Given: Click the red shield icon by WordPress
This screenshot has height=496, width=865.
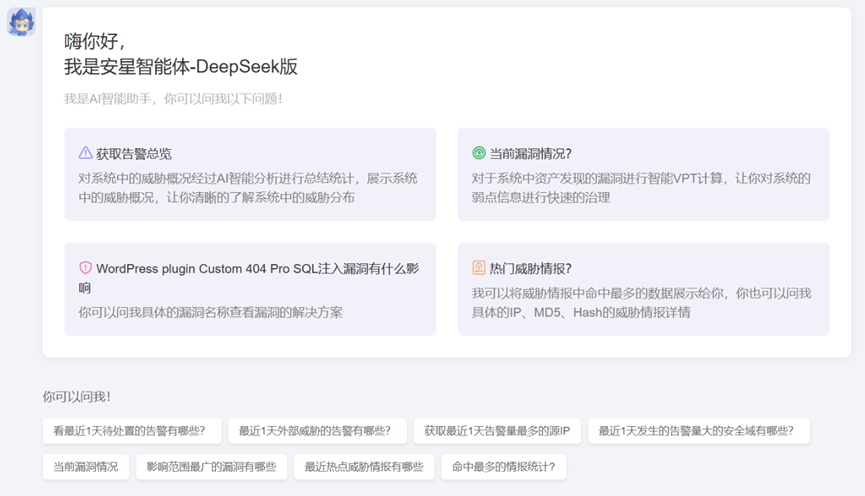Looking at the screenshot, I should (85, 269).
